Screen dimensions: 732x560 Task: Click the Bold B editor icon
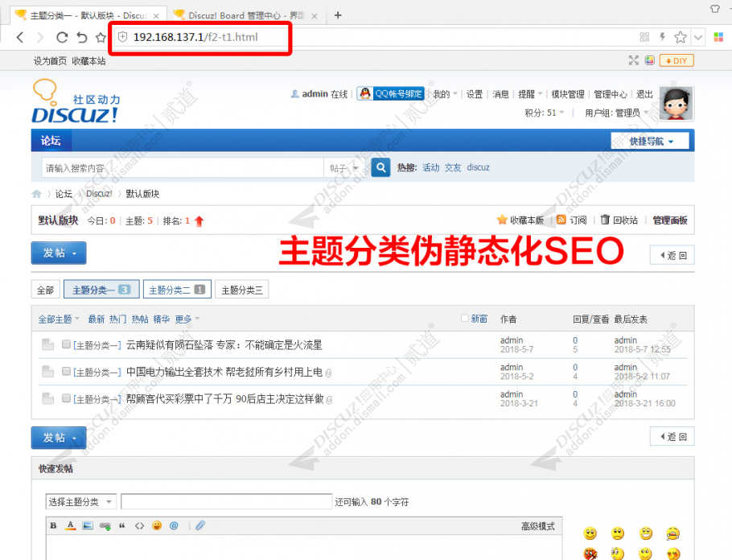(53, 526)
